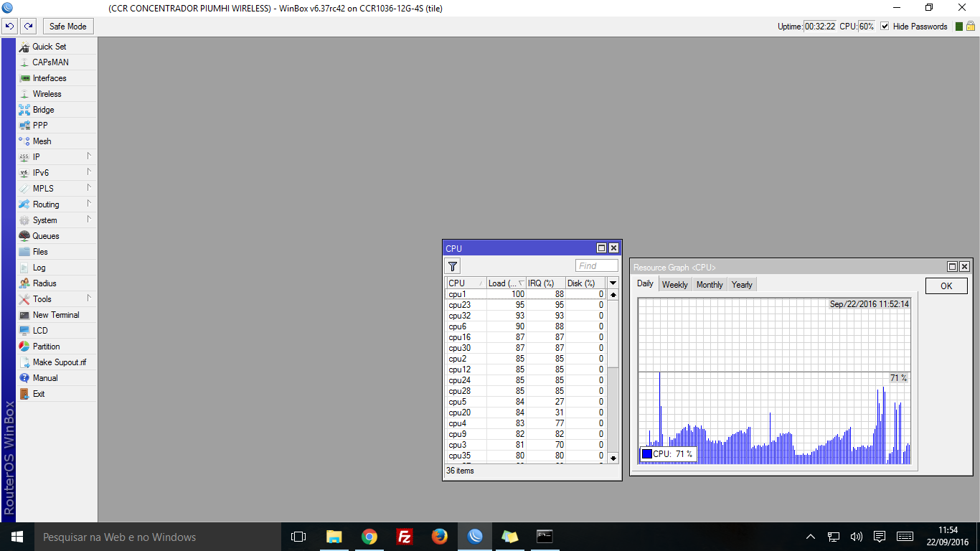Click the CPU list scroll-down arrow

point(613,458)
